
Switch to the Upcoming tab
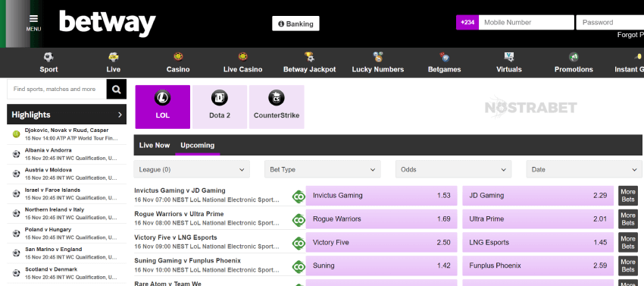point(198,145)
